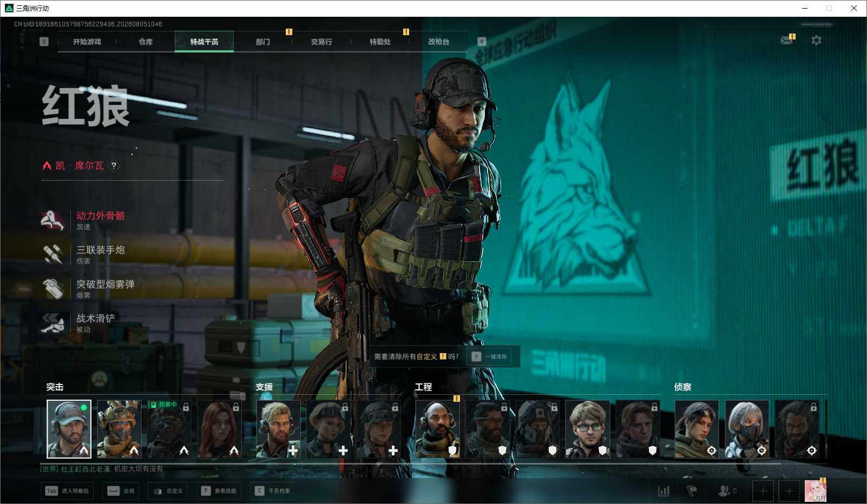Click the Tab 进入特勤处 button

(x=67, y=491)
